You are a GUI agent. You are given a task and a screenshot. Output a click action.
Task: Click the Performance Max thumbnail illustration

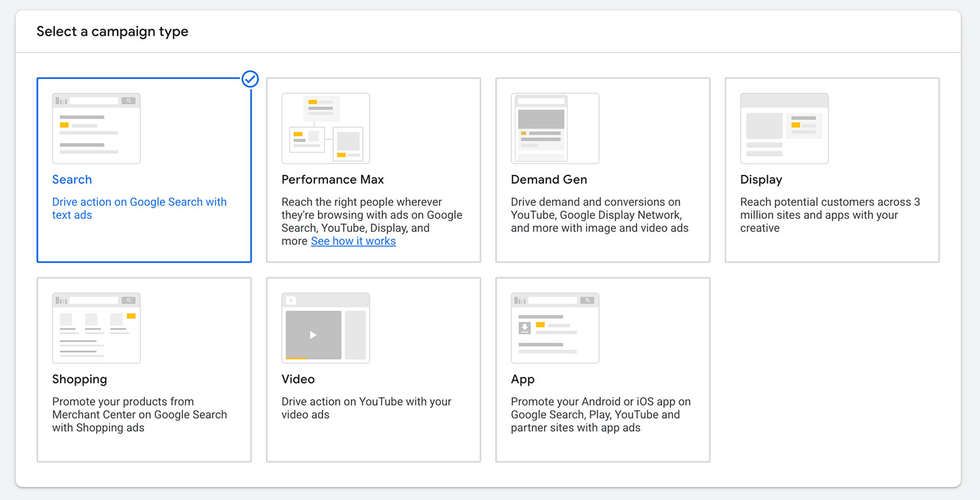pyautogui.click(x=325, y=128)
